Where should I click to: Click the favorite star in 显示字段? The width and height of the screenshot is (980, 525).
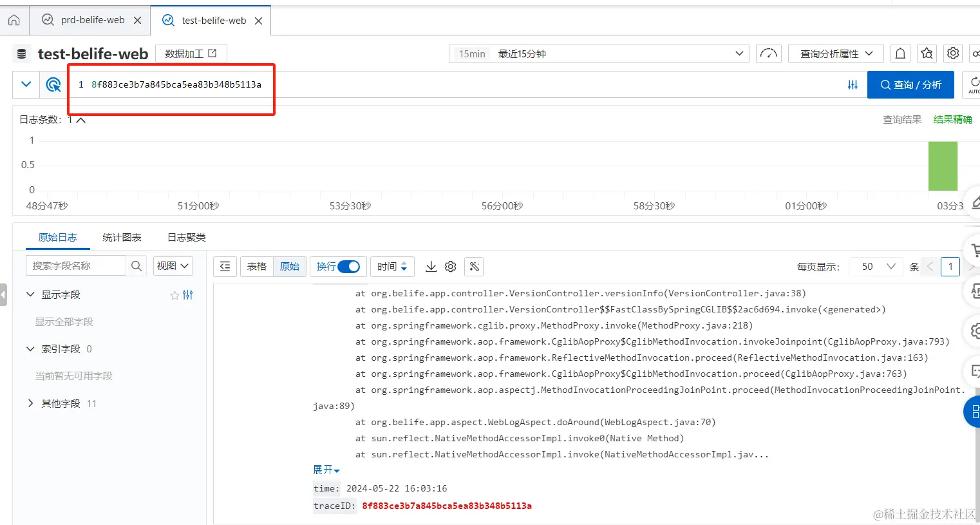[x=174, y=295]
